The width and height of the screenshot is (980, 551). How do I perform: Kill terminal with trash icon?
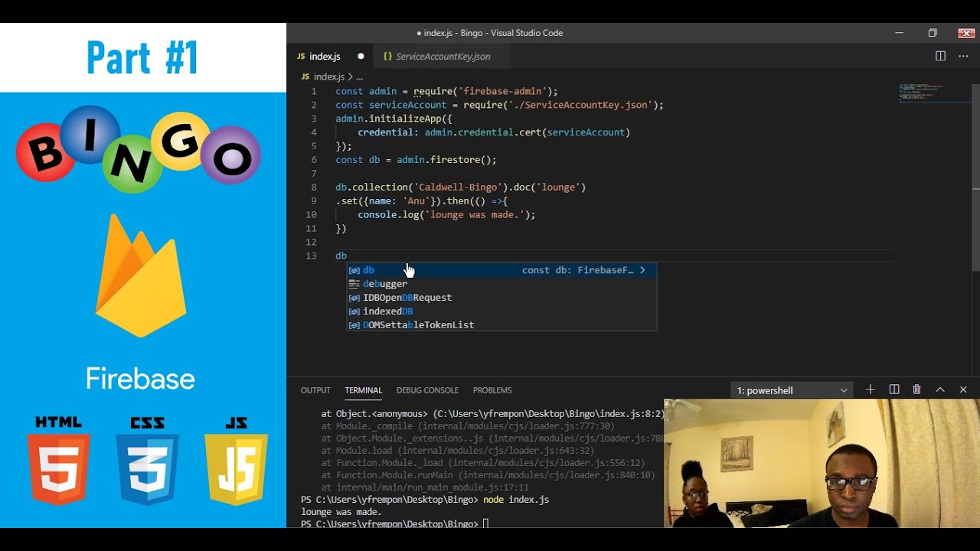coord(916,390)
